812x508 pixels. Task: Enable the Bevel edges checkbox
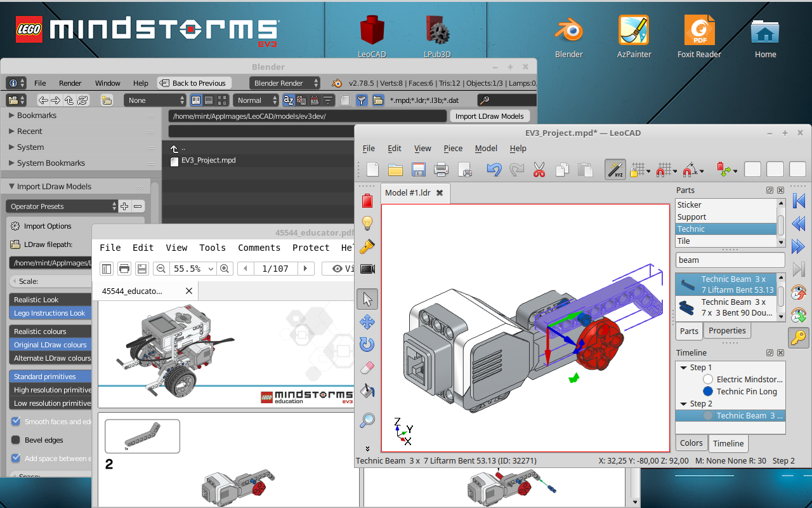point(16,440)
